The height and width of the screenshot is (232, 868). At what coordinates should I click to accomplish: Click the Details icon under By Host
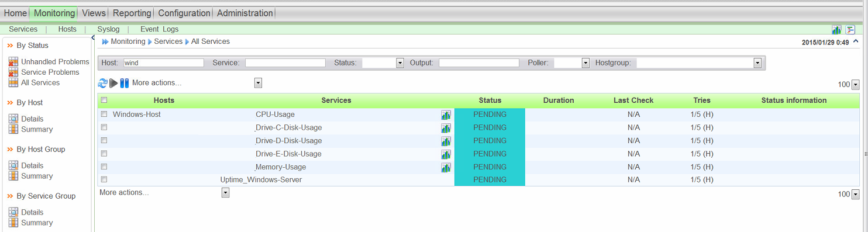[x=13, y=119]
